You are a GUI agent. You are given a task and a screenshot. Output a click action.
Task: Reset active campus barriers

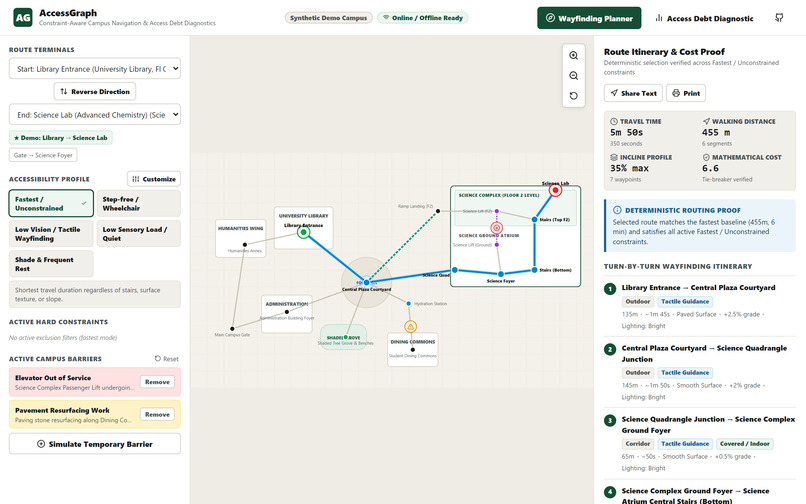click(x=167, y=358)
